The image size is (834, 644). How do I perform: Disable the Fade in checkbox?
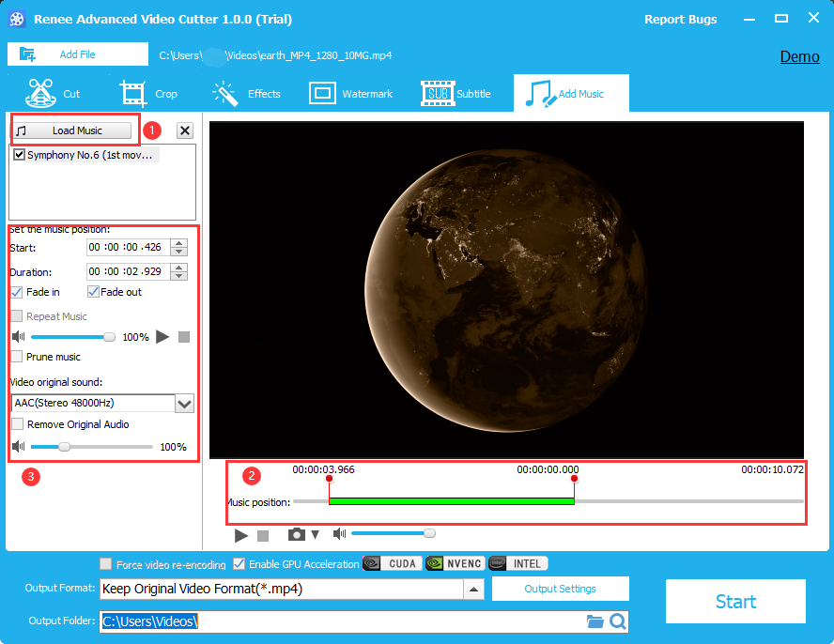(18, 292)
